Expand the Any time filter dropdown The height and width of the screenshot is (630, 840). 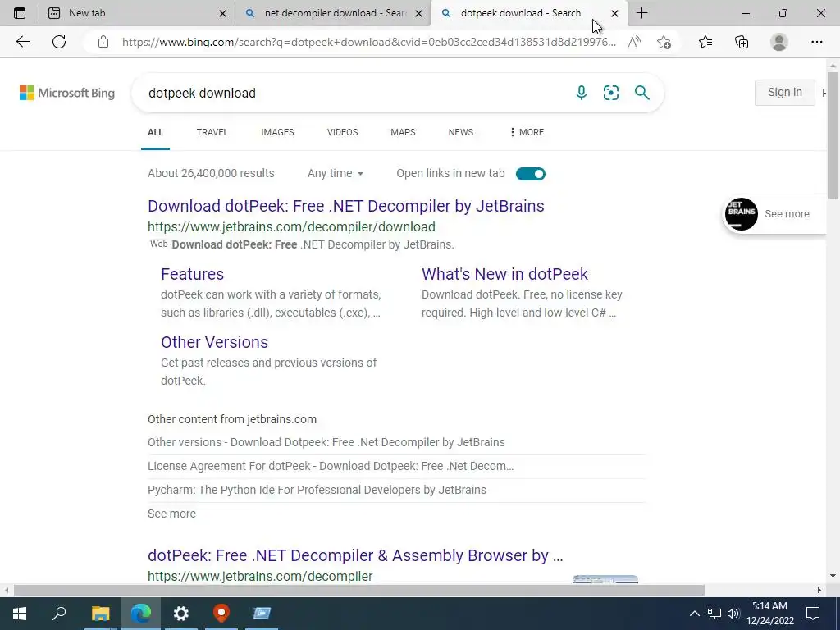click(x=336, y=174)
